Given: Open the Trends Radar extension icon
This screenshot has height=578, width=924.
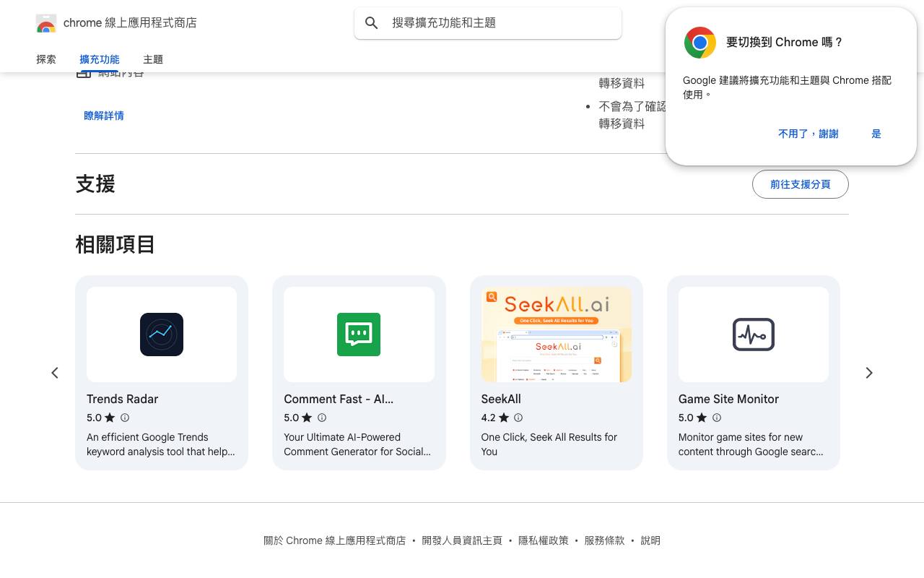Looking at the screenshot, I should pyautogui.click(x=162, y=335).
